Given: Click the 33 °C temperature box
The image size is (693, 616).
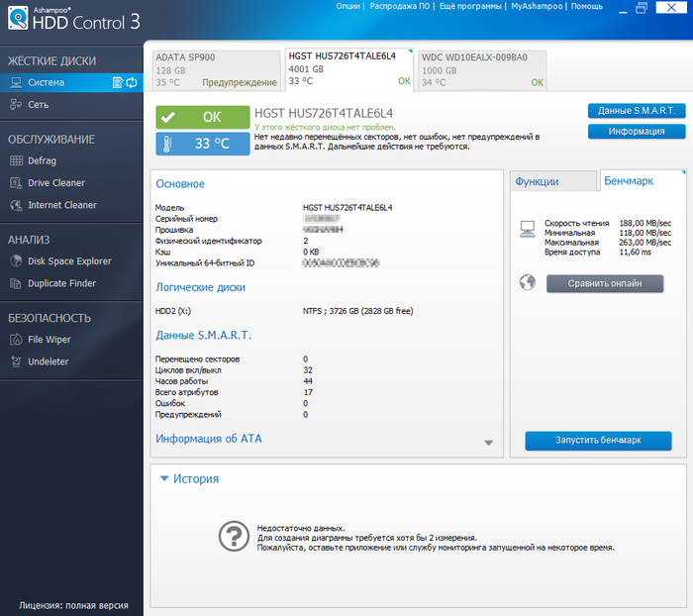Looking at the screenshot, I should coord(202,144).
